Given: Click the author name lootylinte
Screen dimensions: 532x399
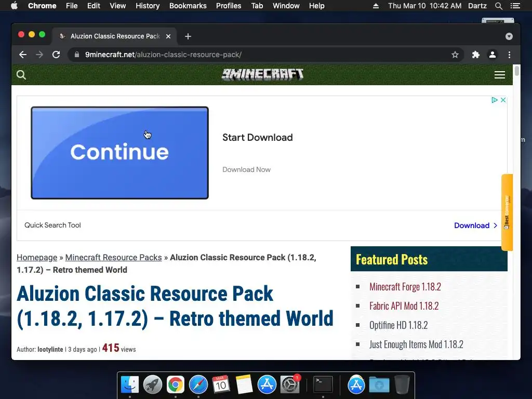Looking at the screenshot, I should [50, 350].
